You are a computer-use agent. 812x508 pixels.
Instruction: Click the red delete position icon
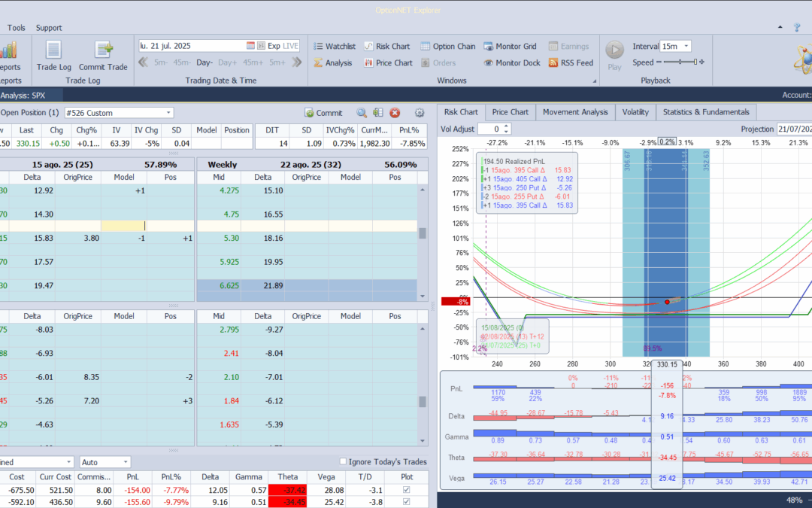[x=395, y=112]
